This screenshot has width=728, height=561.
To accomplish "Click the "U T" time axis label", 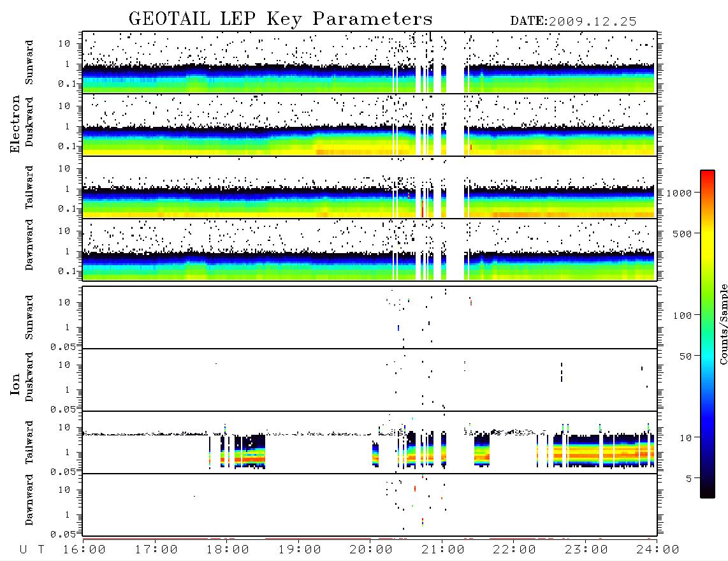I will tap(32, 550).
